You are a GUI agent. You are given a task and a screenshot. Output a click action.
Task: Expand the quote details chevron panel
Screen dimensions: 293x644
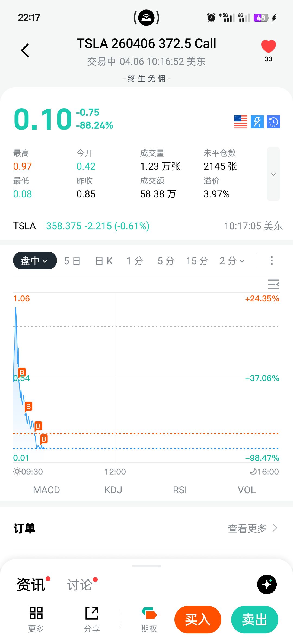pos(273,174)
